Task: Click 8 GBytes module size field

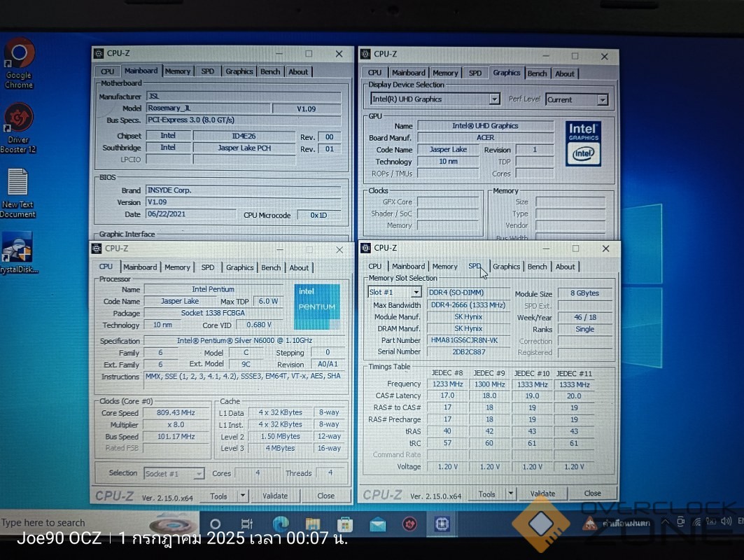Action: click(584, 293)
